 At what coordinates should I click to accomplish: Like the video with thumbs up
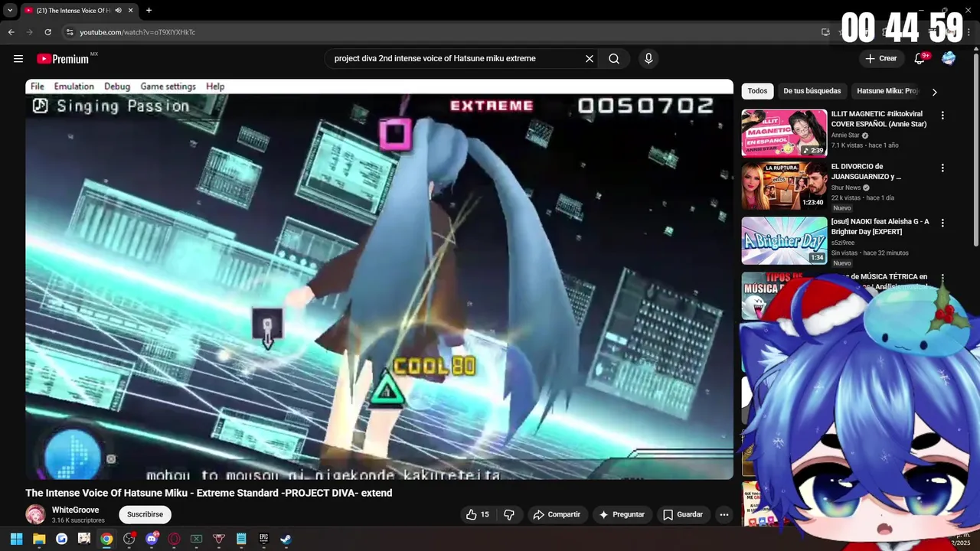pos(477,514)
